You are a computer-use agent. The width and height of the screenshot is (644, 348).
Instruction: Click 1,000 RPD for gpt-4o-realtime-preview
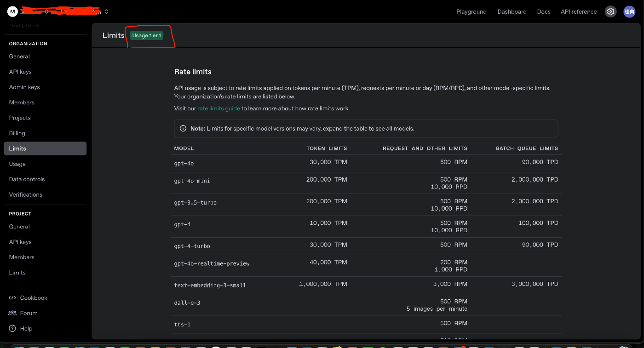[x=451, y=270]
